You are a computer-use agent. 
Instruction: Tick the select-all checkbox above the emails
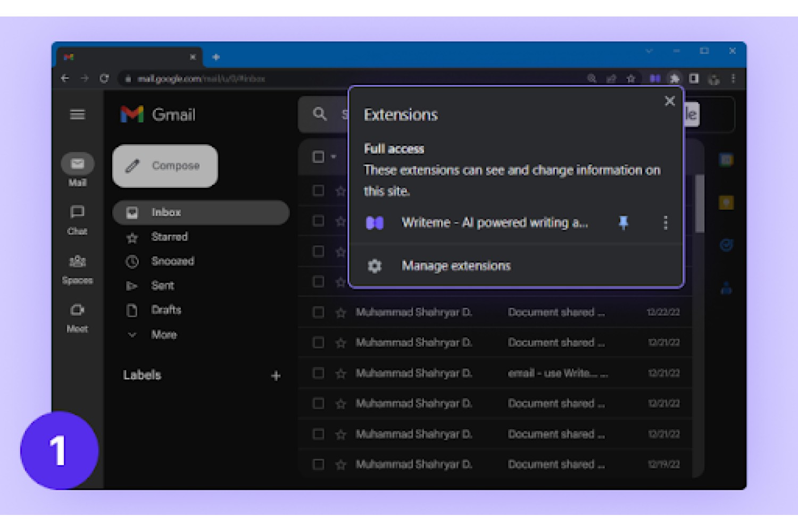coord(318,157)
